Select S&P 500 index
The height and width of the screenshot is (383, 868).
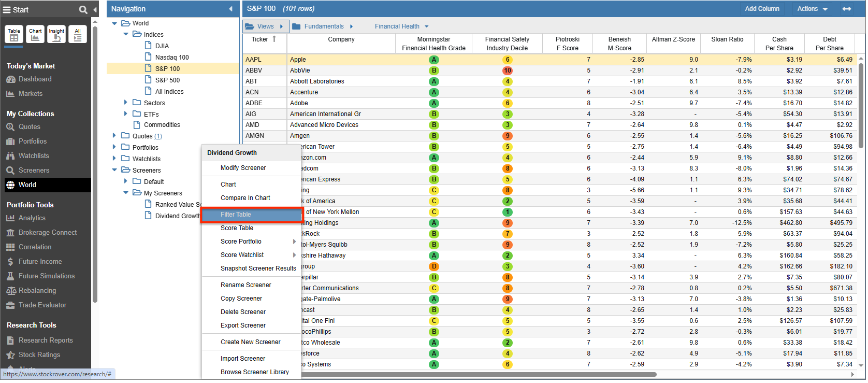167,80
